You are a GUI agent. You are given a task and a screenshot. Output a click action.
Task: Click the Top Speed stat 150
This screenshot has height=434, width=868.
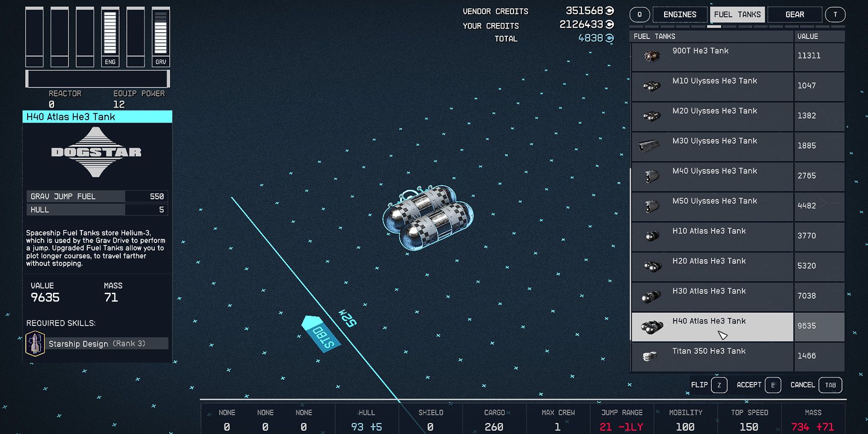[x=749, y=420]
